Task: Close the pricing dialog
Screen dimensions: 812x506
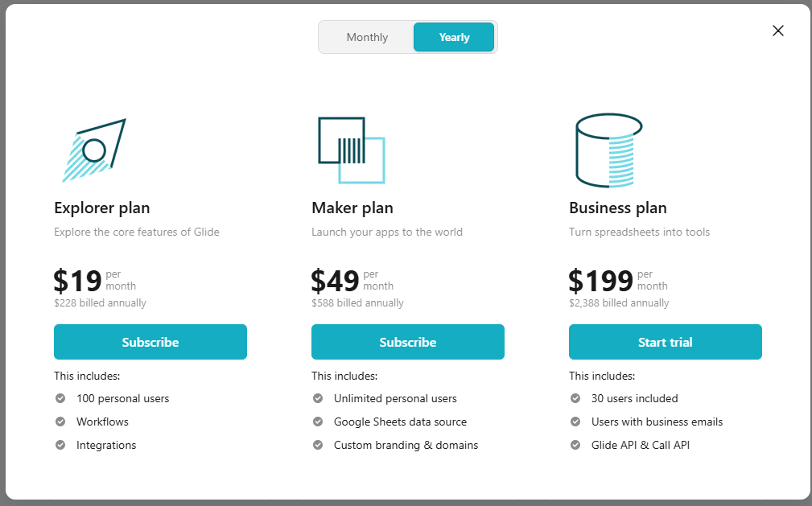Action: point(777,31)
